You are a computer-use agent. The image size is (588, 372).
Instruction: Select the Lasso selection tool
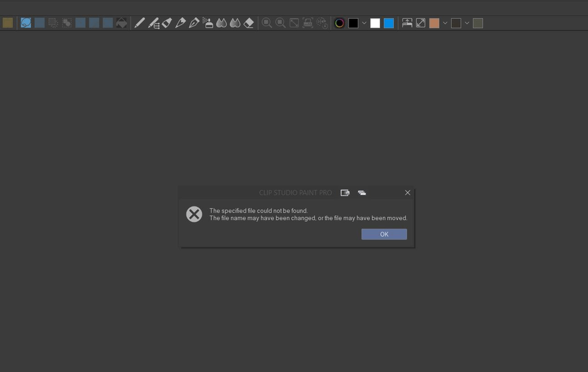[25, 23]
